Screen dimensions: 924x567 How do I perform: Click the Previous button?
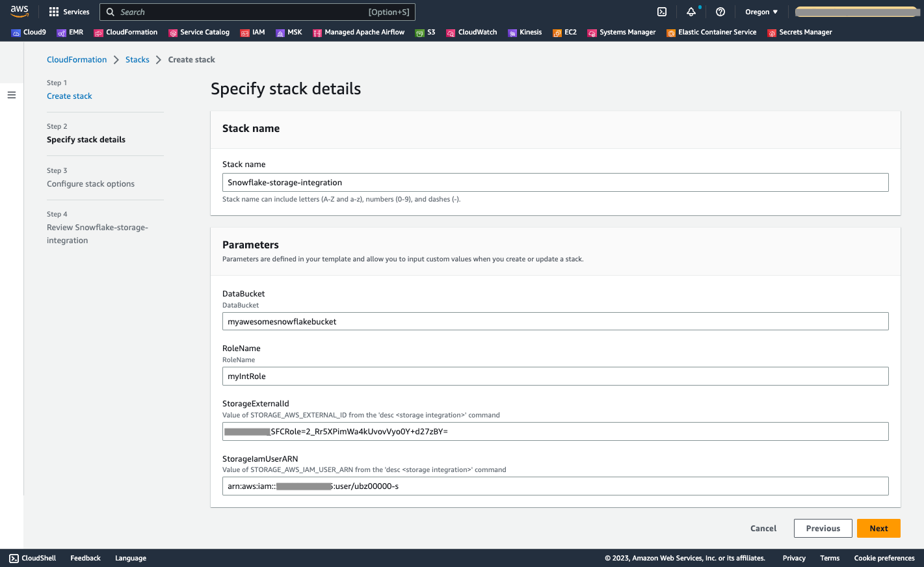click(x=823, y=529)
